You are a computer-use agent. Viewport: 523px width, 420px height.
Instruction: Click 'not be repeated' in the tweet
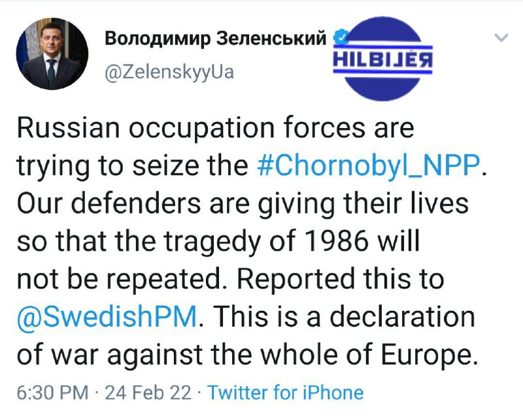[x=119, y=279]
